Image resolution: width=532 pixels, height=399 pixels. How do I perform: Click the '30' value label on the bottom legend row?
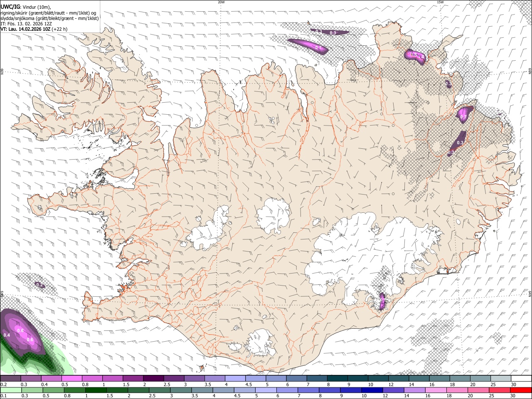(x=514, y=396)
